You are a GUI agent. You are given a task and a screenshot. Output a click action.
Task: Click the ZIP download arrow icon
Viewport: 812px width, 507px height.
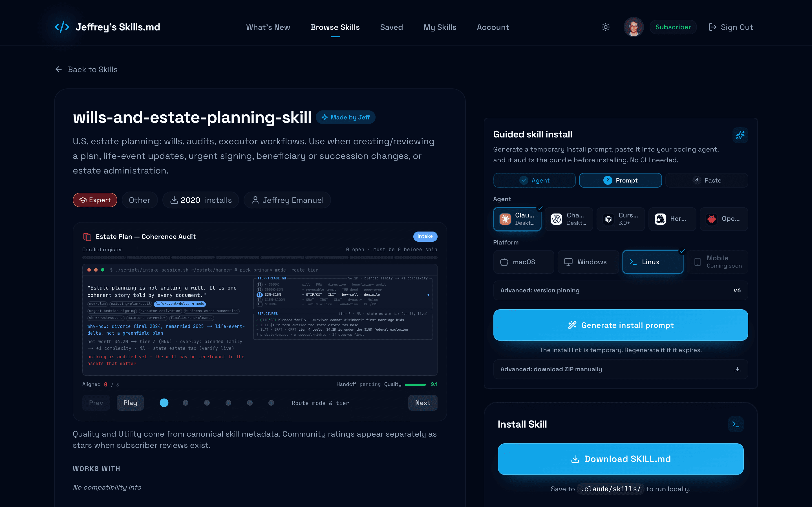click(x=737, y=370)
